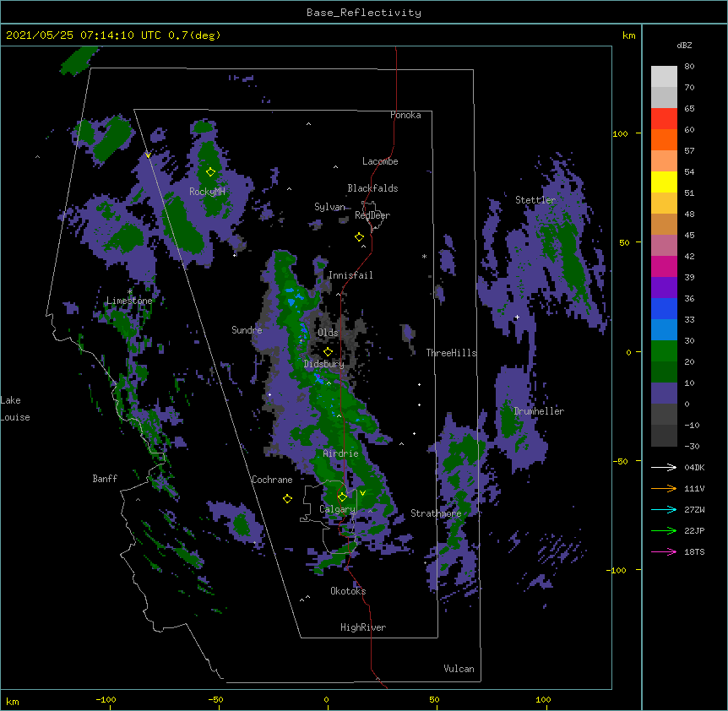Click the orange 111V arrow in legend
This screenshot has height=711, width=728.
[664, 488]
